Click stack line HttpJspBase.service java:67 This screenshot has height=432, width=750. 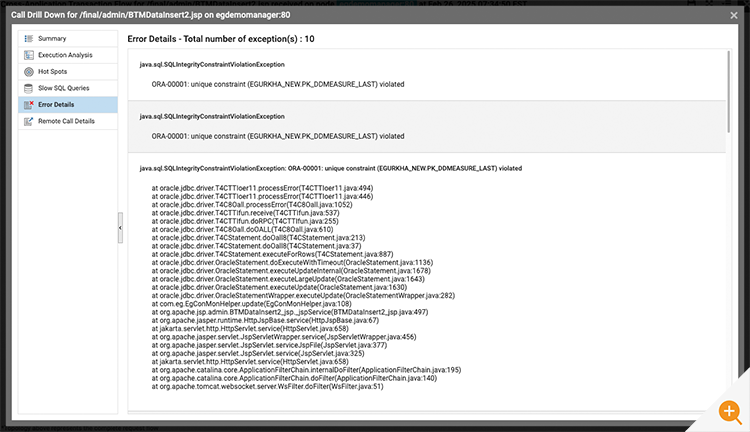click(265, 321)
